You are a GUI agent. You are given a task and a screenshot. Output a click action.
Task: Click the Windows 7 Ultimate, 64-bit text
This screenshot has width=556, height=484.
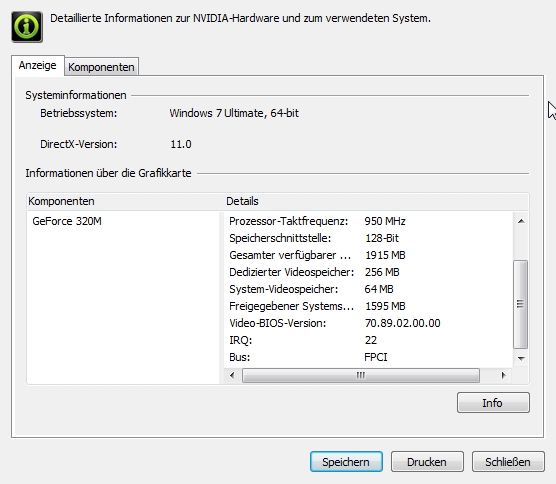point(234,113)
